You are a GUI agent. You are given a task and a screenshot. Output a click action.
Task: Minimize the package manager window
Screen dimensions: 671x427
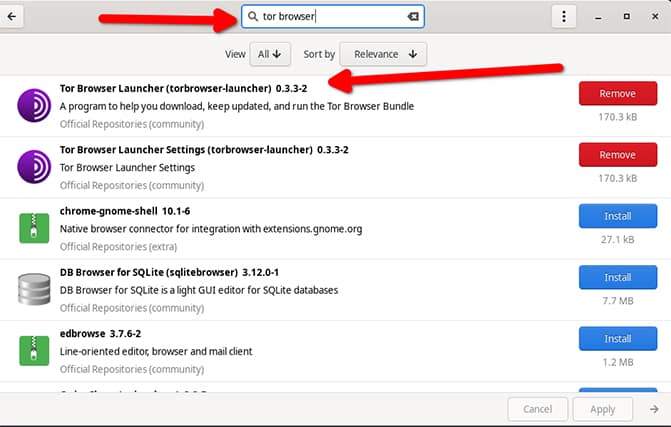tap(598, 17)
